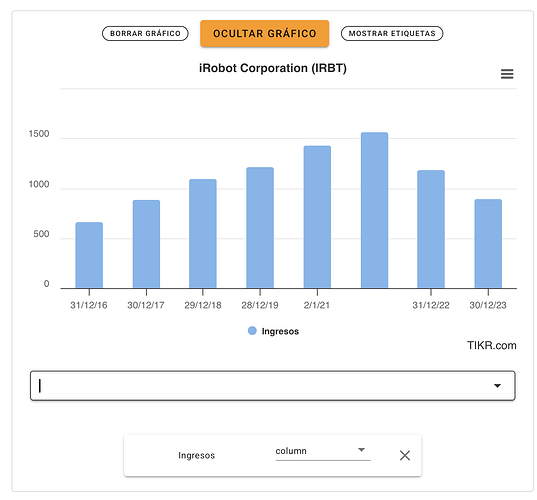Click the 28/12/19 x-axis date label
Viewport: 537px width, 500px height.
pyautogui.click(x=260, y=305)
